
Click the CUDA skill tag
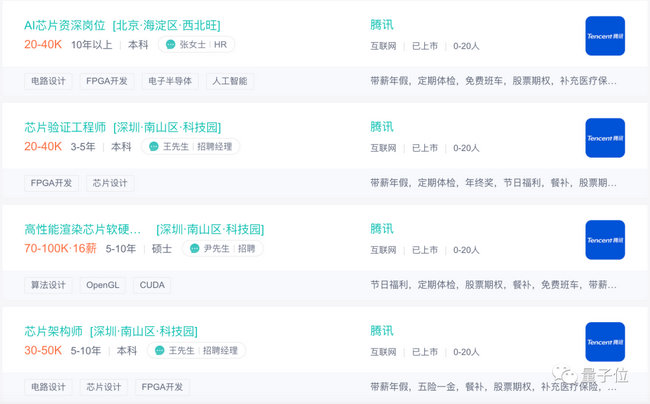pos(152,285)
